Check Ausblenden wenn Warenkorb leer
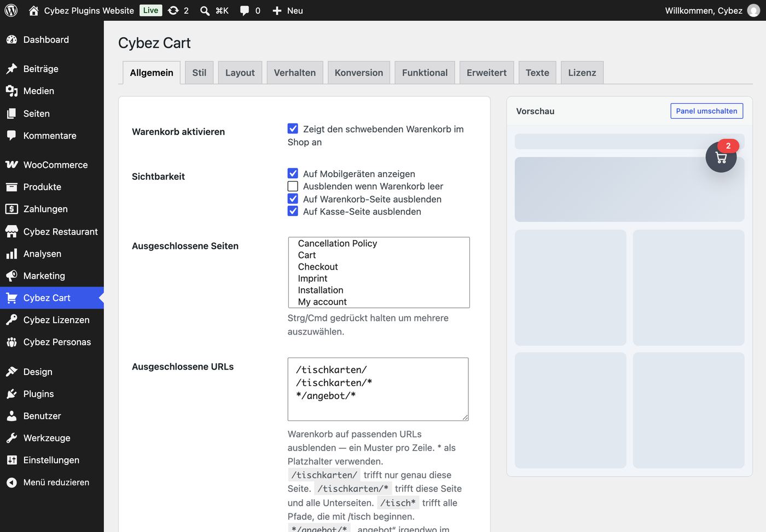Screen dimensions: 766x532 (x=293, y=186)
